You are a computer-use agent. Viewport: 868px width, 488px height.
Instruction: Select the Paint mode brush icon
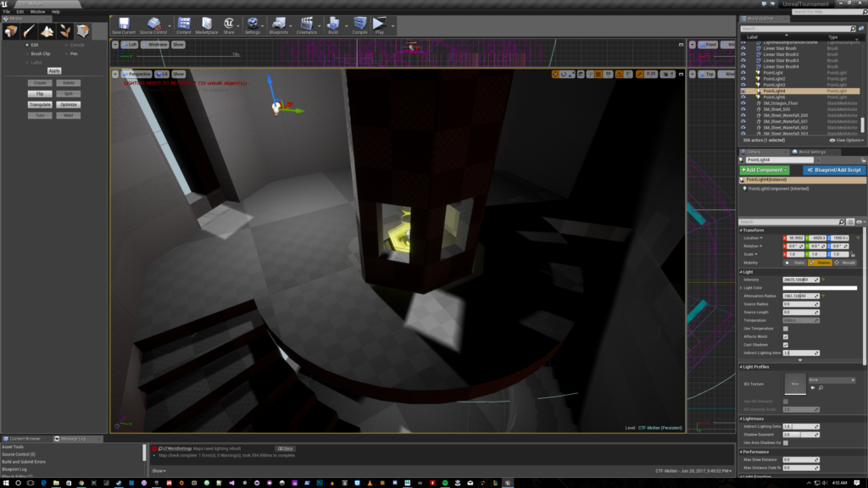click(29, 31)
